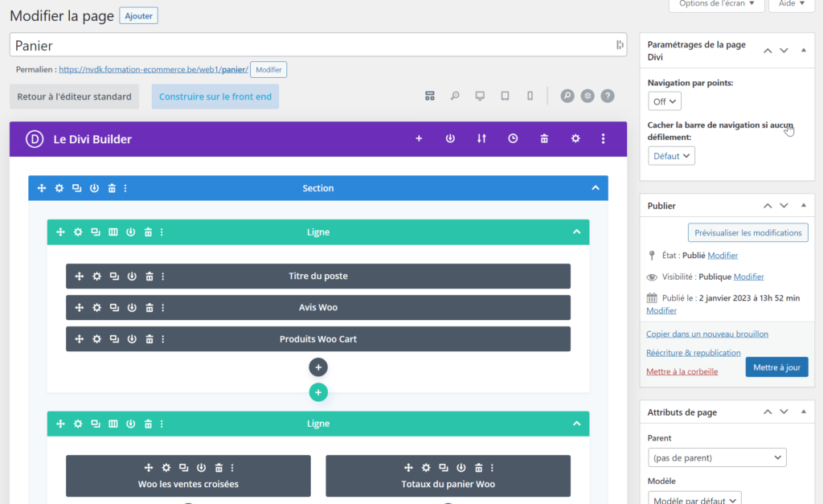Open Navigation par points Off dropdown
This screenshot has width=823, height=504.
665,101
